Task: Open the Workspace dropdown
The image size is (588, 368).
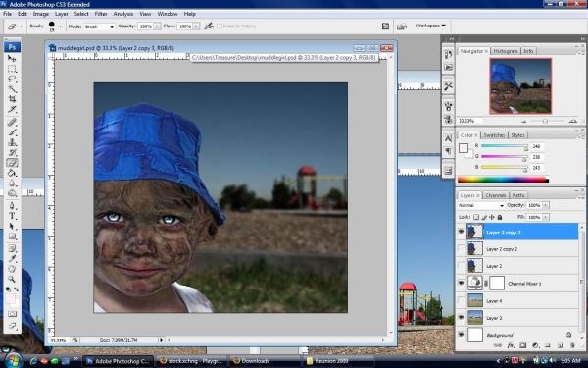Action: click(x=430, y=26)
